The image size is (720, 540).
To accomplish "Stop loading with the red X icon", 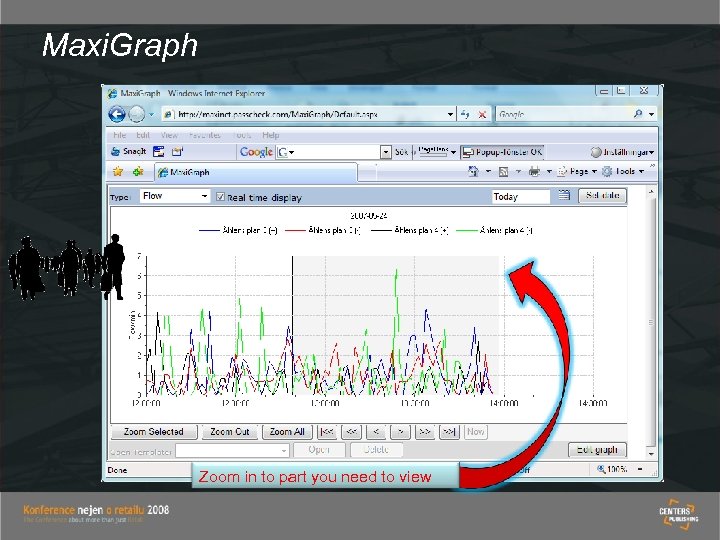I will click(482, 114).
